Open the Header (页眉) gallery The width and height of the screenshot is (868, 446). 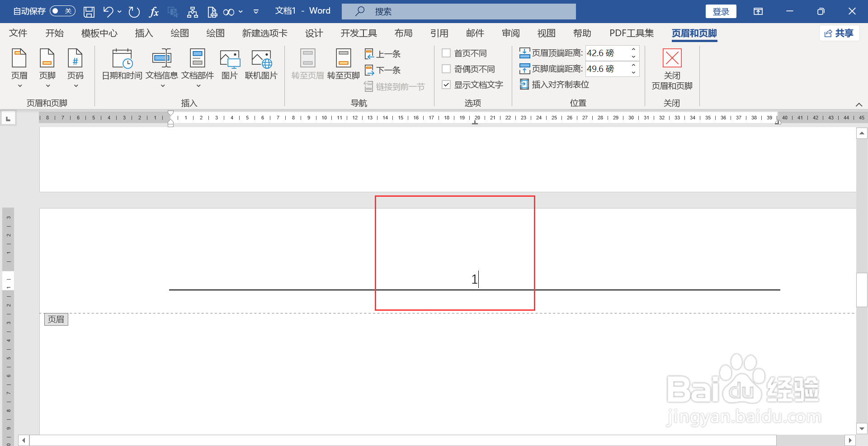point(19,68)
